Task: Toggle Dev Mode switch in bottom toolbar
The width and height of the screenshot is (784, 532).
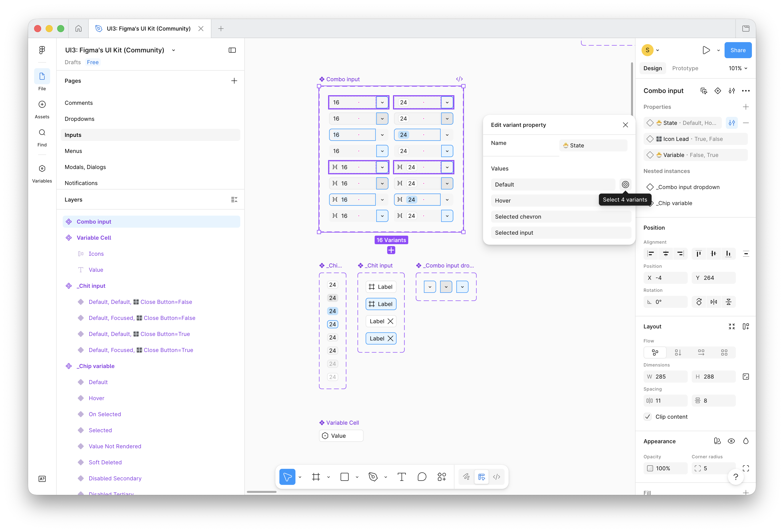Action: pyautogui.click(x=497, y=477)
